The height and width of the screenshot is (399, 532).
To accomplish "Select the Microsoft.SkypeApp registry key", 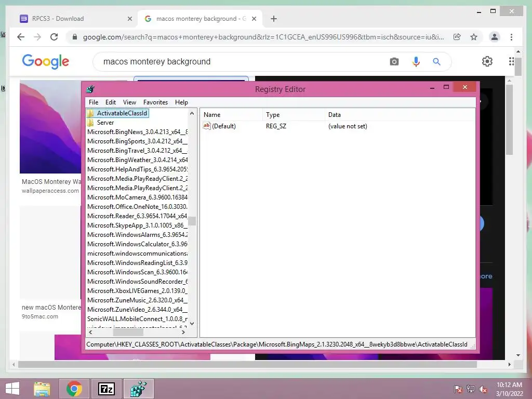I will (137, 225).
